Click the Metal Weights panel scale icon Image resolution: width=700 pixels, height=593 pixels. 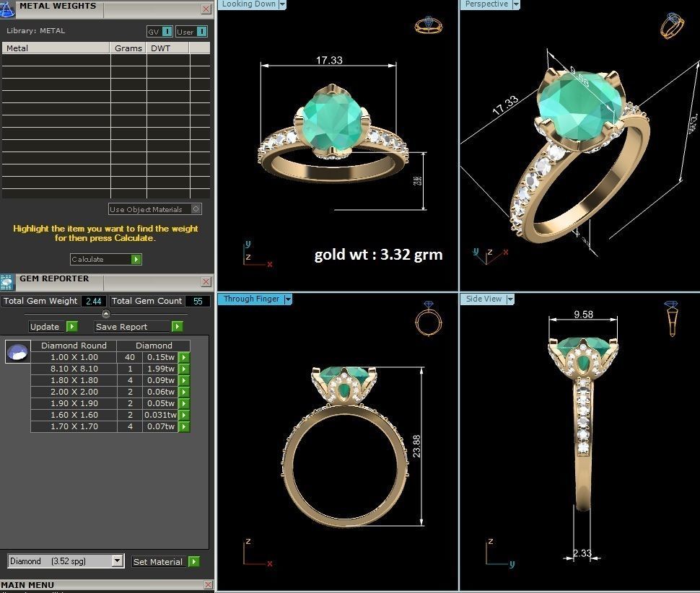[x=6, y=9]
